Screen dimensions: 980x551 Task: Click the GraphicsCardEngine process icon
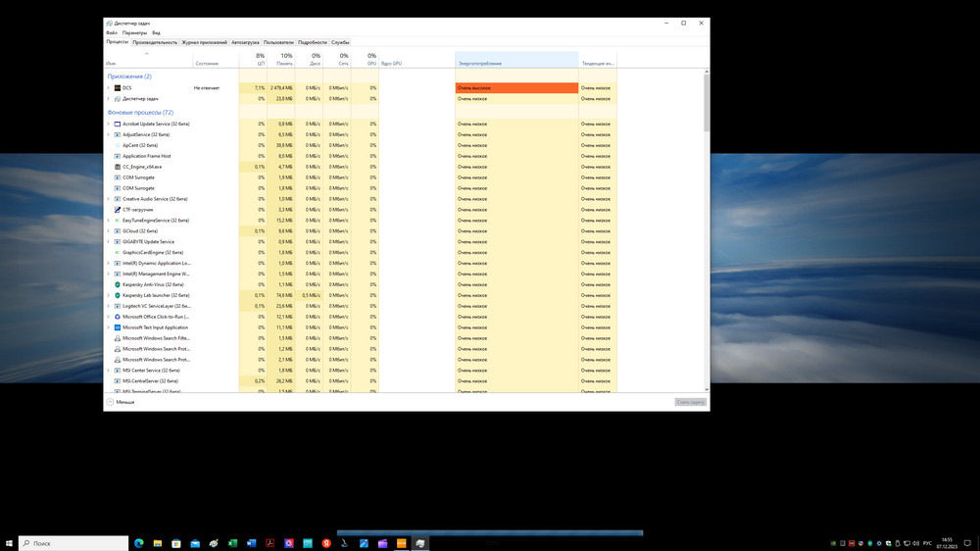point(118,253)
